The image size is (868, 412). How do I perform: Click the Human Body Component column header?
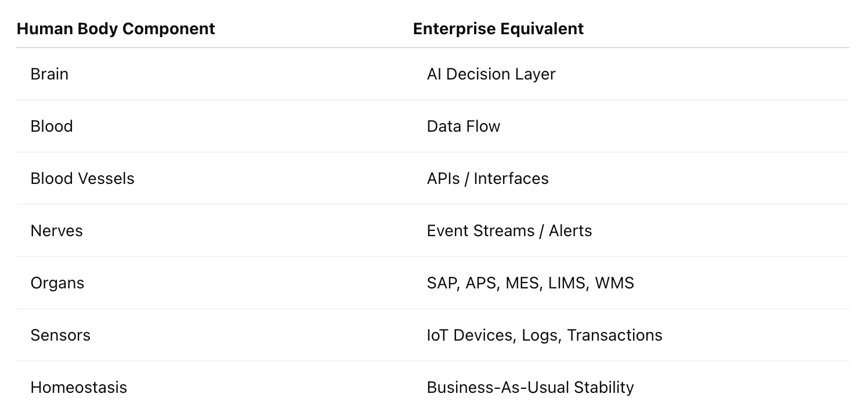(x=116, y=28)
